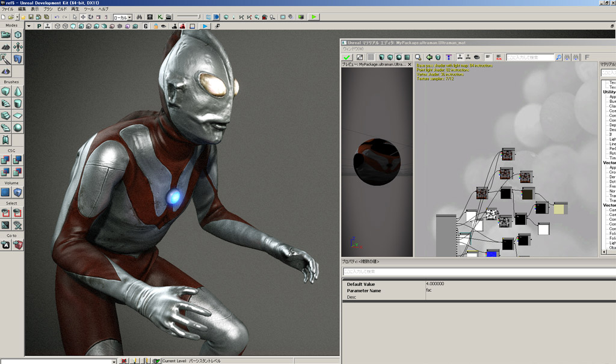
Task: Toggle viewport lock icon
Action: (x=156, y=26)
